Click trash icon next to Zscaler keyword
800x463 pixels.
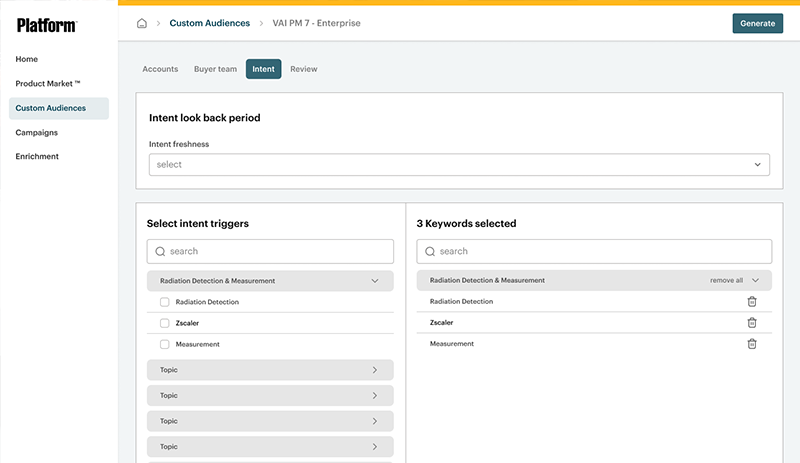[752, 323]
